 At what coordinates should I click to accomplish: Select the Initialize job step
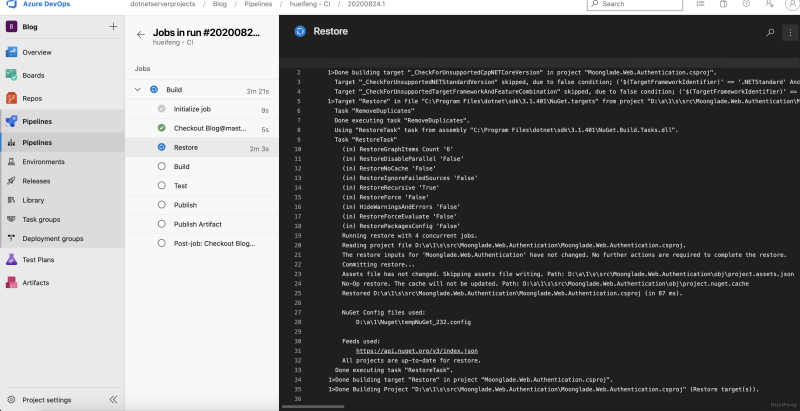pos(202,109)
